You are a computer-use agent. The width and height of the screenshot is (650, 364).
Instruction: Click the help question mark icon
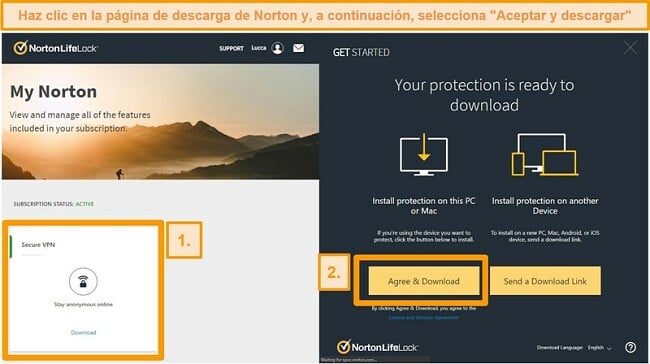631,347
